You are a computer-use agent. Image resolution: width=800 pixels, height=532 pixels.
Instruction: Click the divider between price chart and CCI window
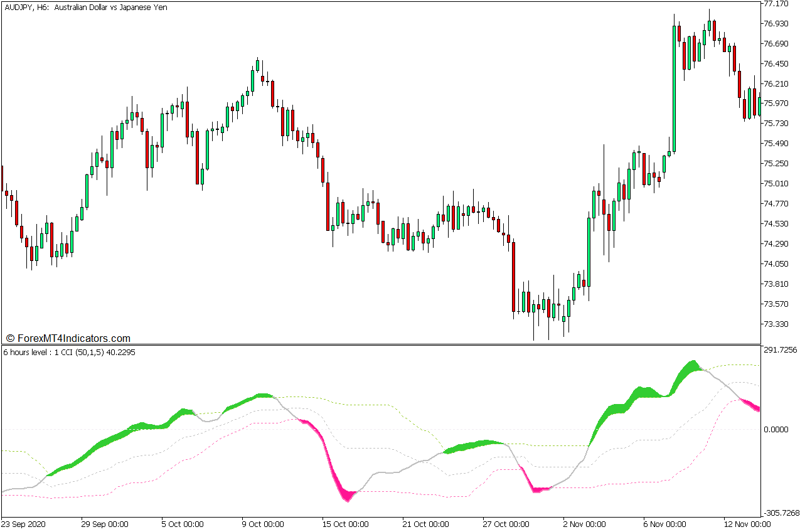(380, 344)
